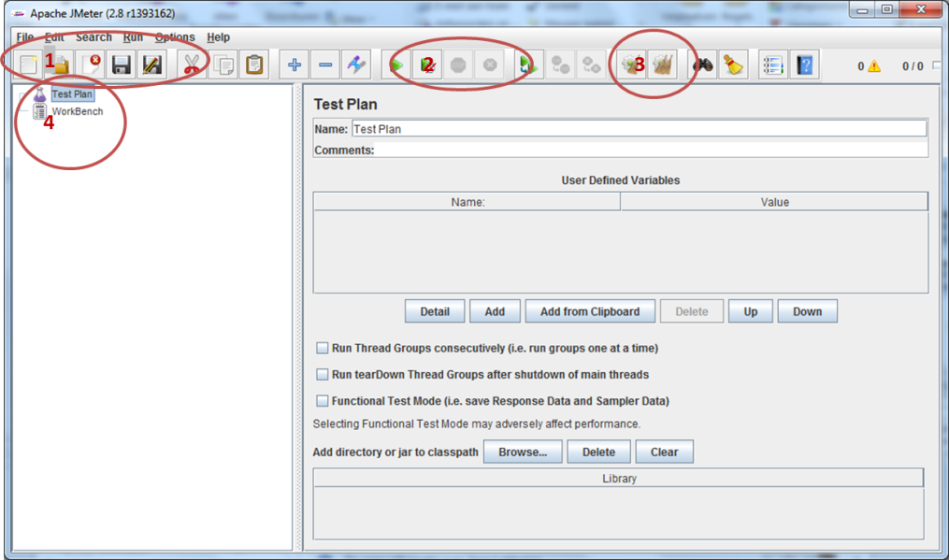Click the Name input field
This screenshot has width=949, height=560.
click(x=640, y=129)
